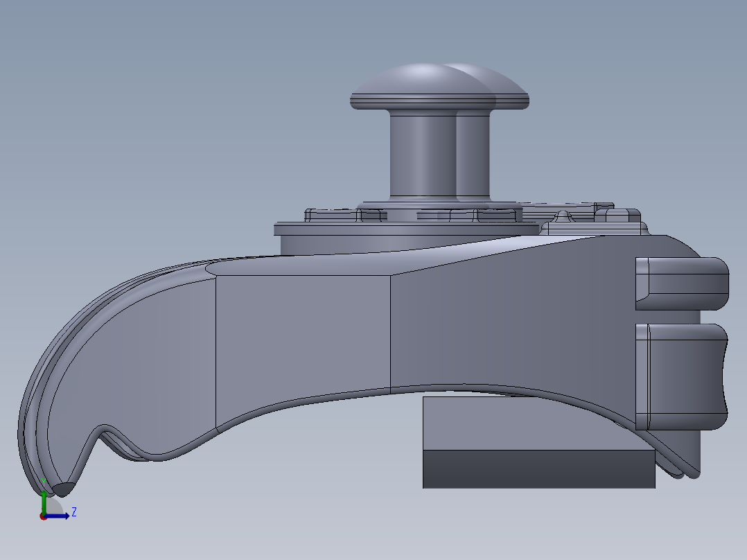Select the wide circular flange plate below the knob
747x560 pixels.
pos(407,229)
